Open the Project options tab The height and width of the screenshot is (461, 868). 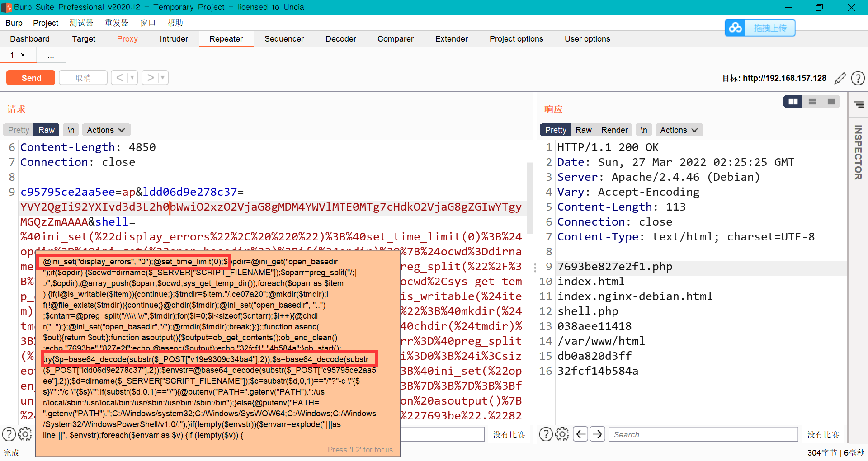point(516,39)
